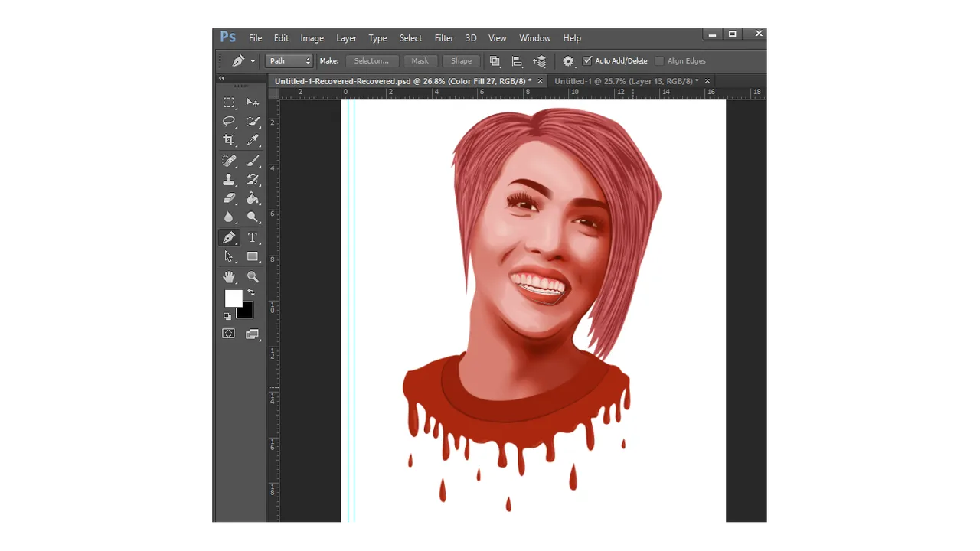980x551 pixels.
Task: Pick the white foreground color swatch
Action: tap(233, 298)
